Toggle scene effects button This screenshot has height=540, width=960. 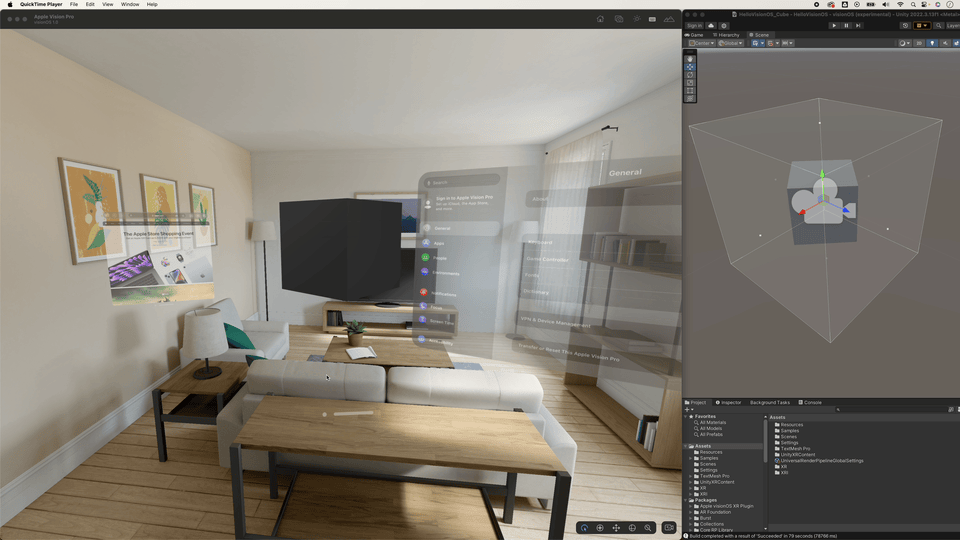pyautogui.click(x=956, y=43)
